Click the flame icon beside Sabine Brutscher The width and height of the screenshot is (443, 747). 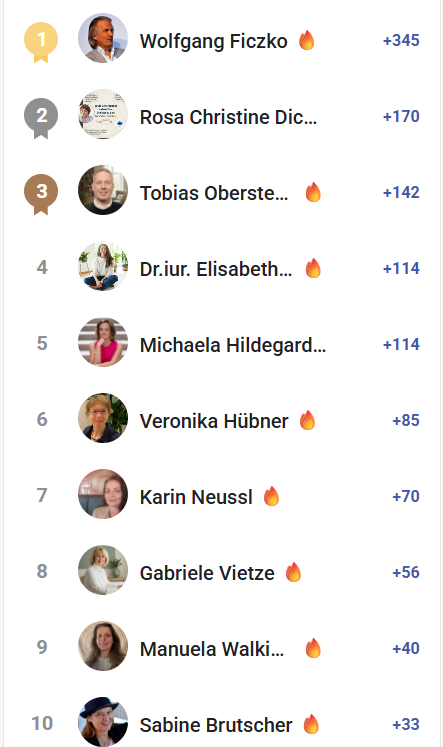pyautogui.click(x=311, y=724)
